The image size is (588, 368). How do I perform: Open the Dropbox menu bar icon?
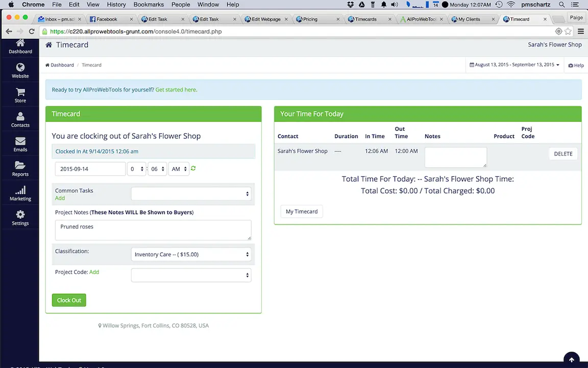[x=350, y=5]
